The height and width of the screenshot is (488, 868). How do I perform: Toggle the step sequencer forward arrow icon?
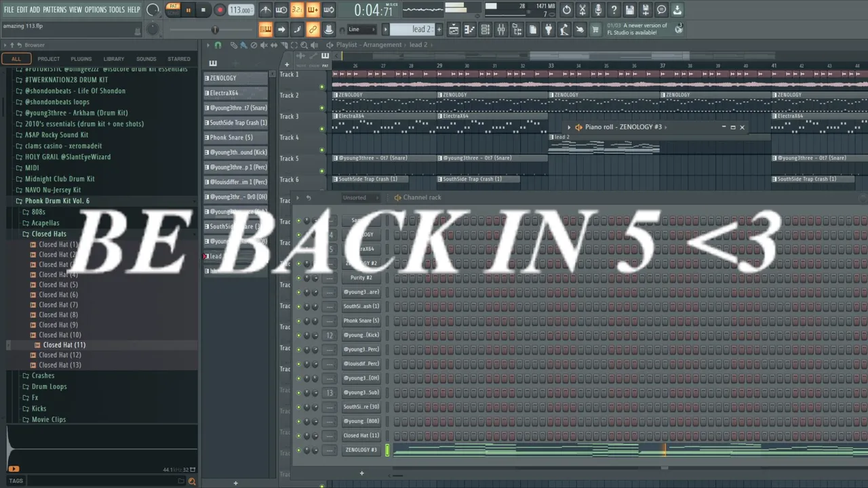(281, 29)
